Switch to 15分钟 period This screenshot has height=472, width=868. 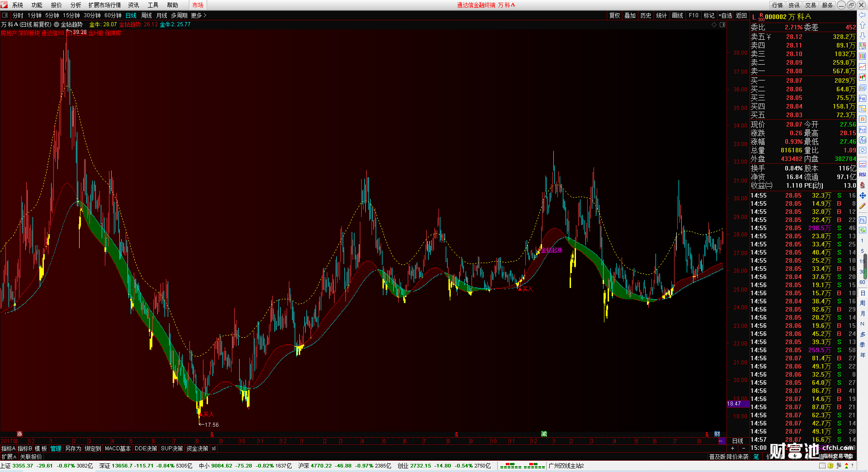click(x=71, y=15)
